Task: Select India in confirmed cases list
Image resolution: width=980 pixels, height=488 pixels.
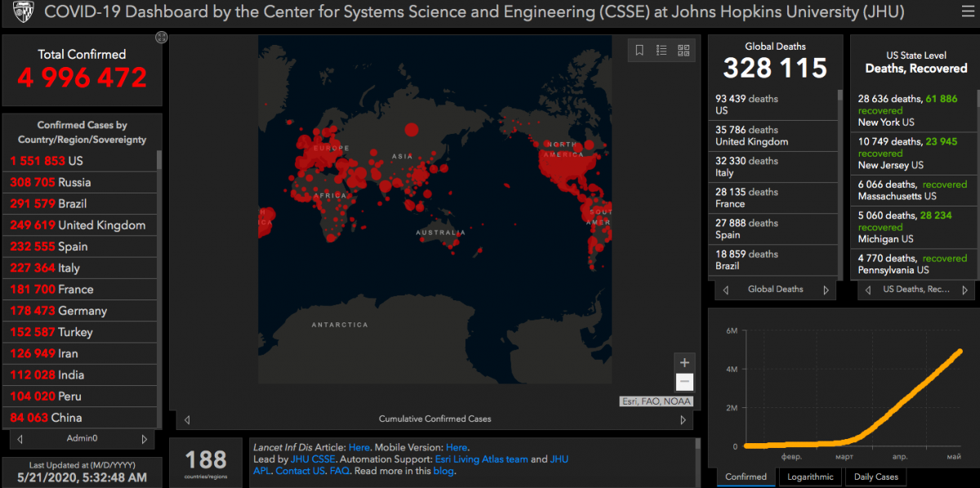Action: pyautogui.click(x=79, y=375)
